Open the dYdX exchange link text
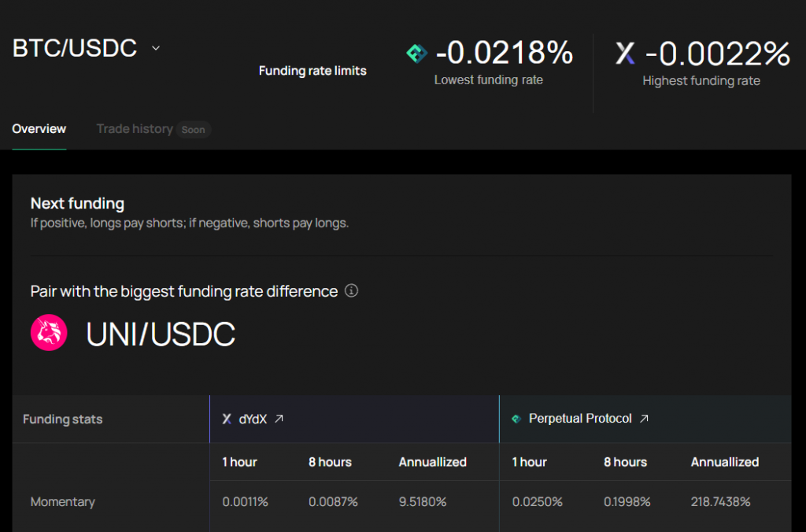806x532 pixels. pos(252,419)
